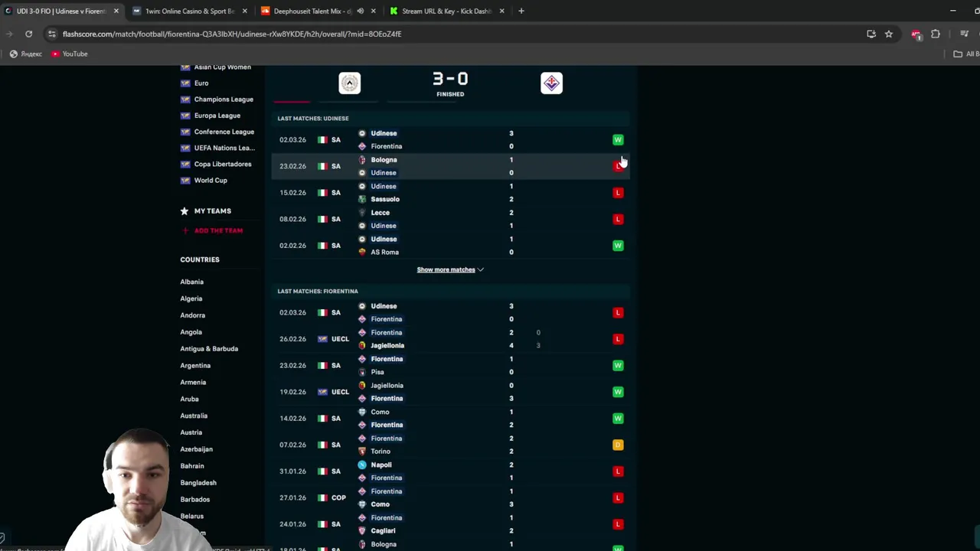This screenshot has width=980, height=551.
Task: Mute the Deephouseit Talent Mix tab audio
Action: click(360, 11)
